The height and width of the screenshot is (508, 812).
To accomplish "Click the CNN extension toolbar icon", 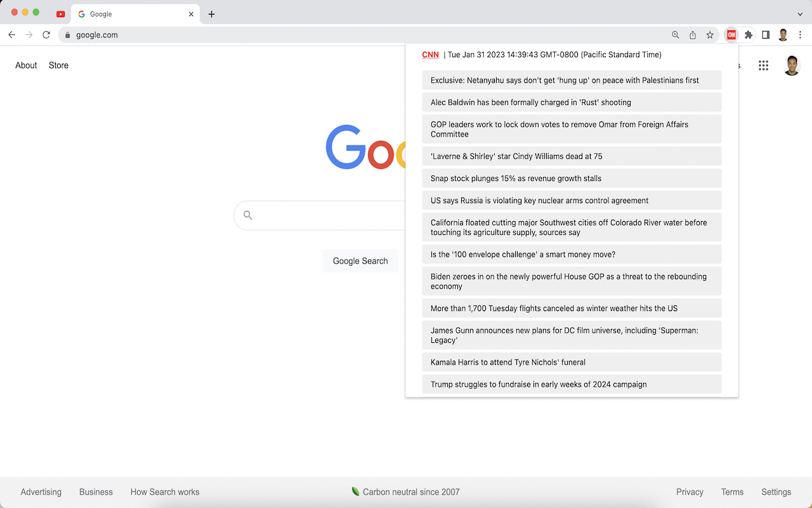I will pyautogui.click(x=731, y=35).
